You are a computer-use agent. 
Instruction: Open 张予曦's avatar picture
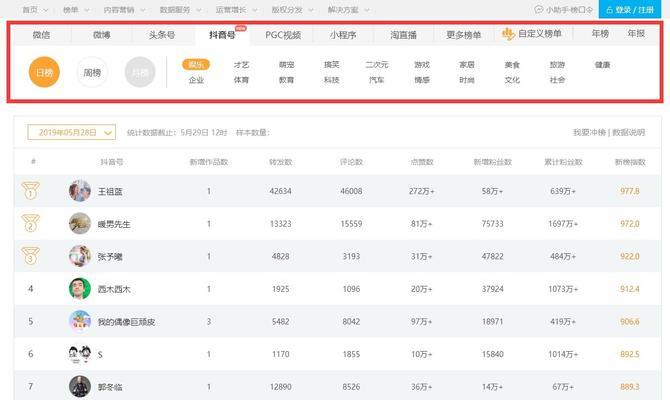tap(80, 256)
